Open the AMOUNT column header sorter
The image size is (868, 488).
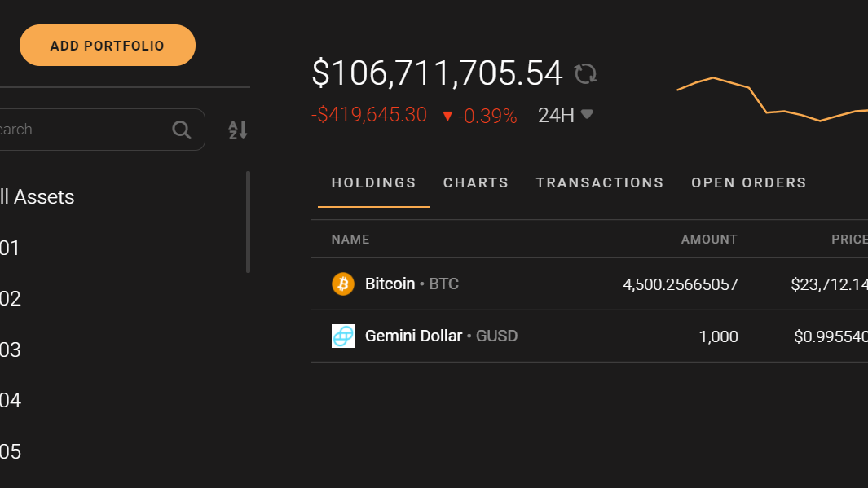tap(709, 239)
